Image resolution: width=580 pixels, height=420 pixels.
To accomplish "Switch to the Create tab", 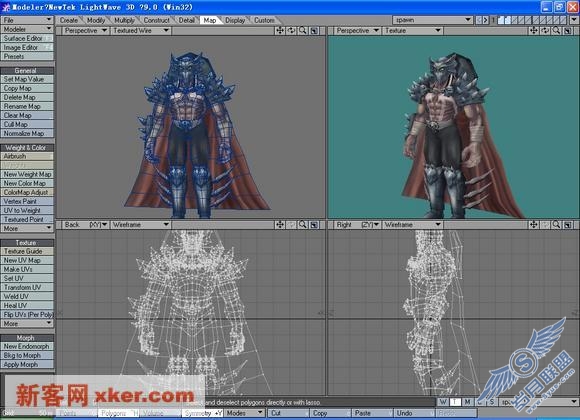I will (x=69, y=20).
